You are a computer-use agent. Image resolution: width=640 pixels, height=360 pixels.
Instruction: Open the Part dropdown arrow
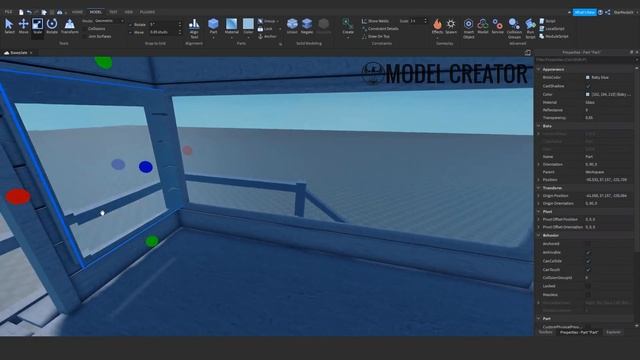pyautogui.click(x=213, y=37)
